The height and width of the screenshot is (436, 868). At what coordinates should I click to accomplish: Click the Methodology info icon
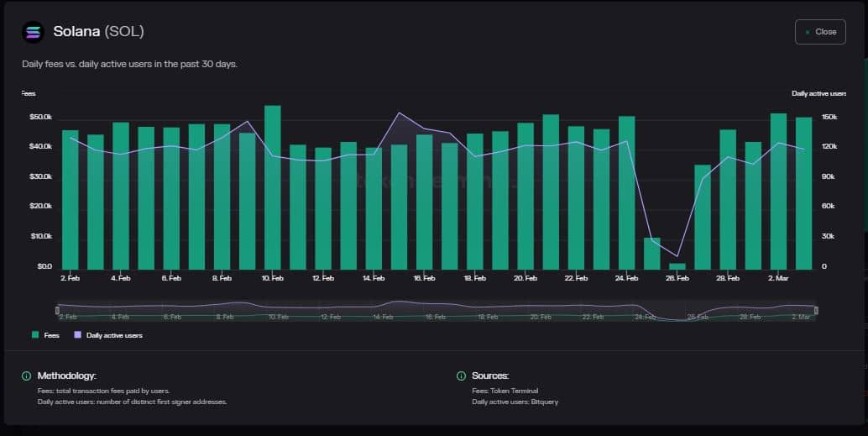tap(26, 376)
